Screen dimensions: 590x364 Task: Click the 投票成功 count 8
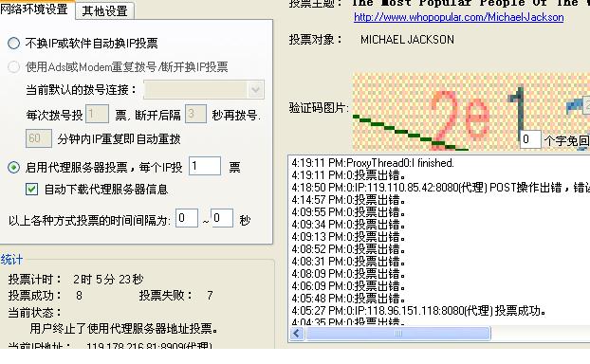(x=79, y=296)
